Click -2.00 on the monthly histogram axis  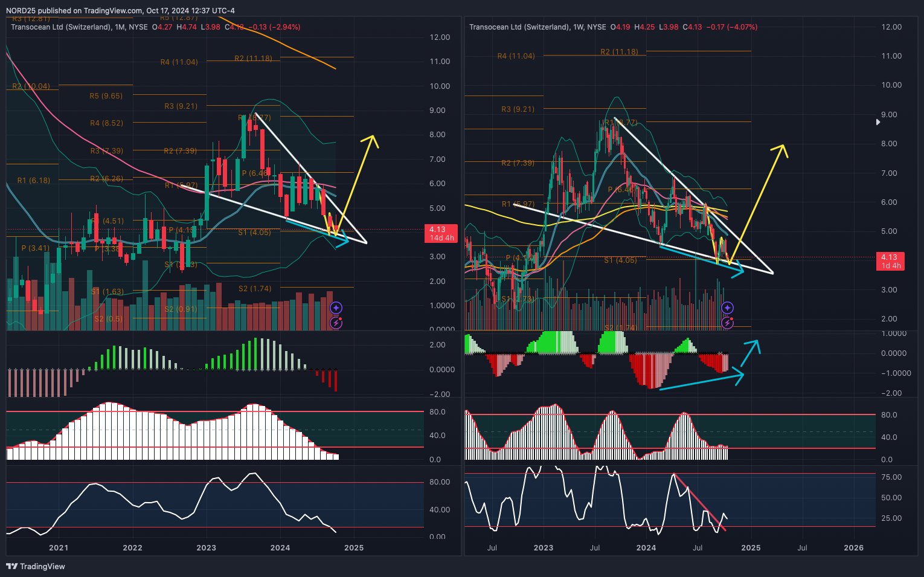click(440, 395)
